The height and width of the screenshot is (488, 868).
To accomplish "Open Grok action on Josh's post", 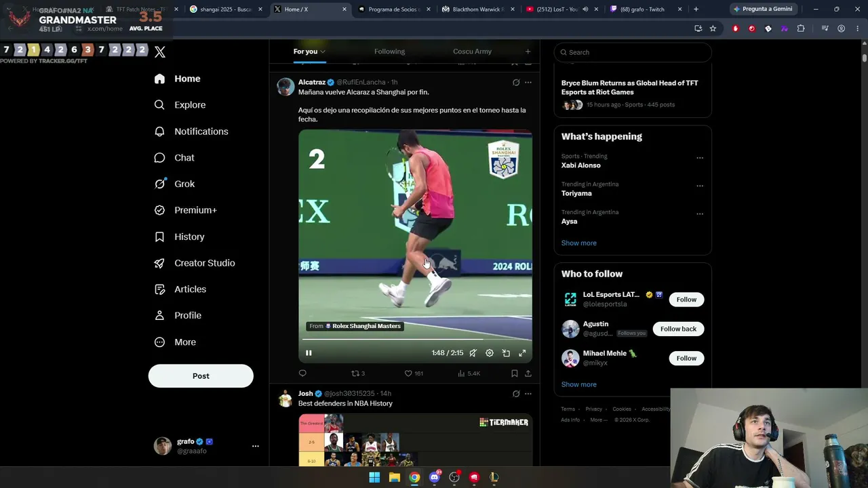I will pos(516,394).
